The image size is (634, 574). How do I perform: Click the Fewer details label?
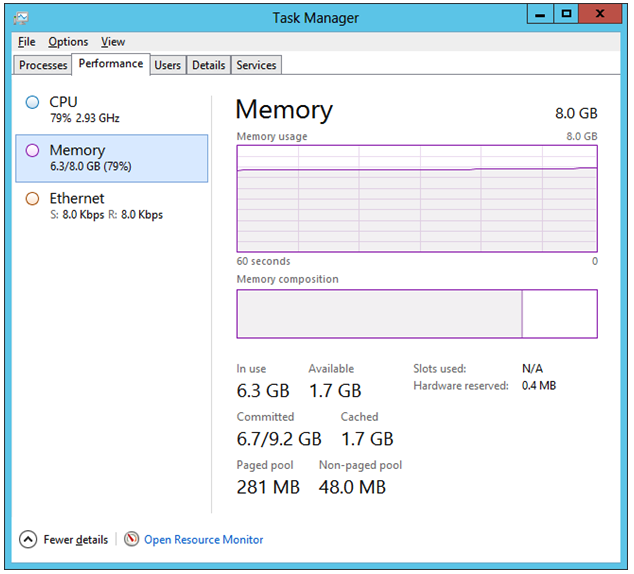click(x=76, y=540)
